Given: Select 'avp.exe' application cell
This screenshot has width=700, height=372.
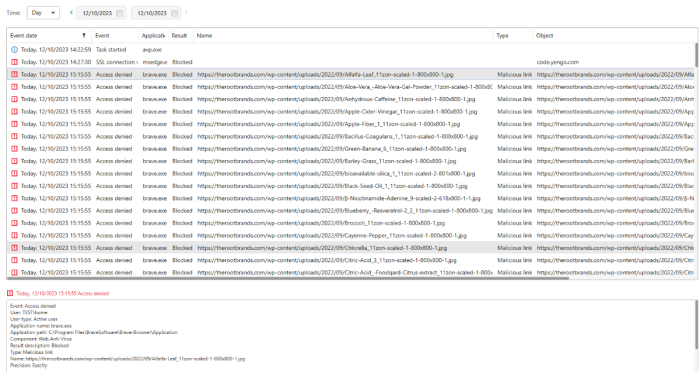Looking at the screenshot, I should [152, 50].
